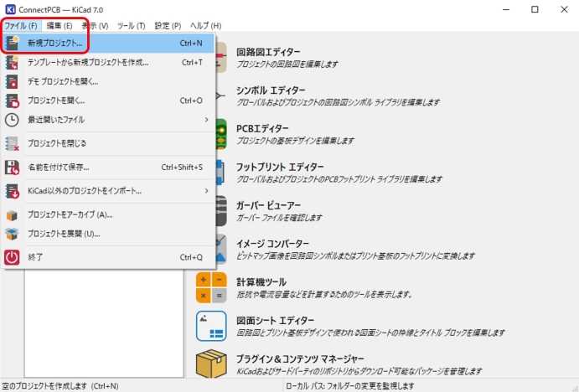The height and width of the screenshot is (392, 579).
Task: Click the Calculator Tools icon
Action: [210, 287]
